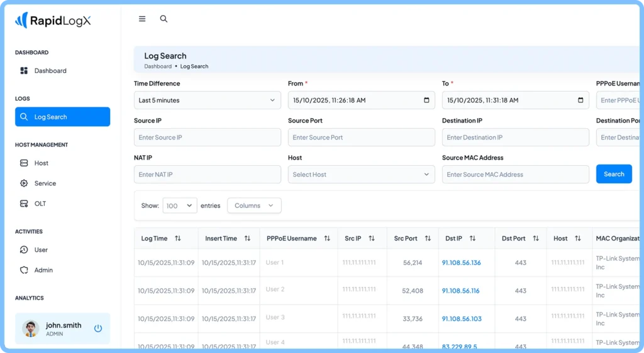Click the hamburger menu icon
The height and width of the screenshot is (353, 644).
tap(142, 19)
